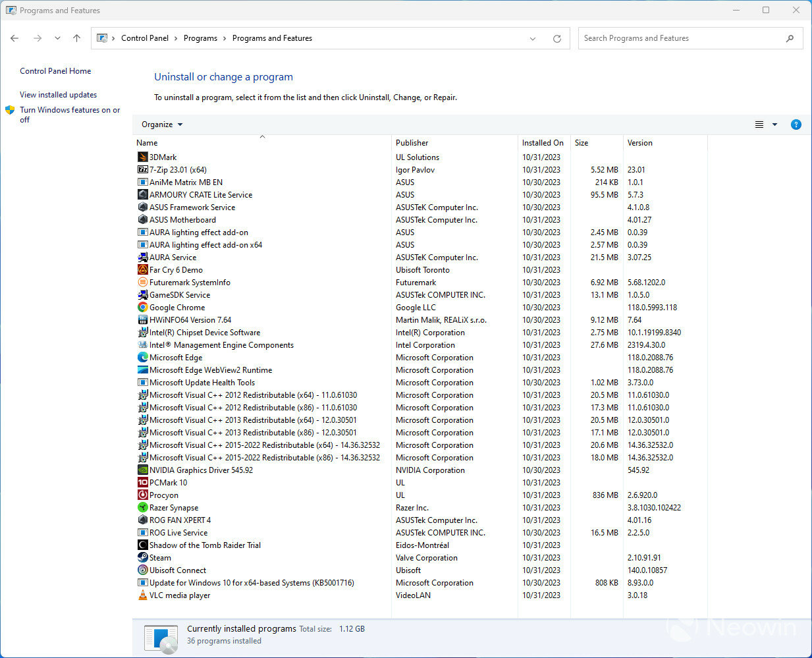
Task: Open the Organize dropdown menu
Action: [x=162, y=124]
